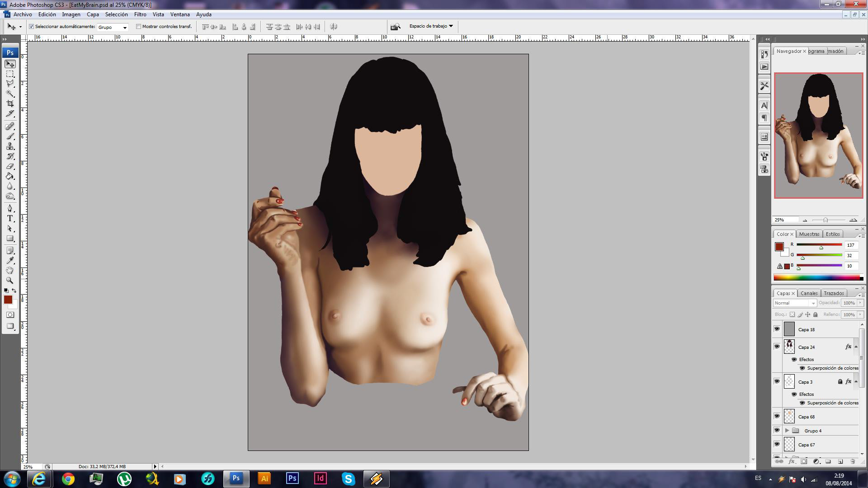Select the Zoom magnifier tool

click(10, 280)
